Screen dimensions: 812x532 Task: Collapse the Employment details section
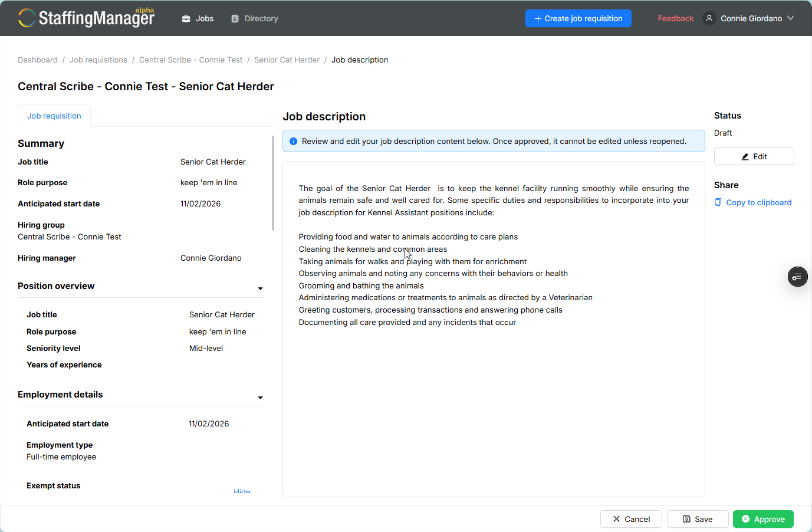pyautogui.click(x=261, y=398)
